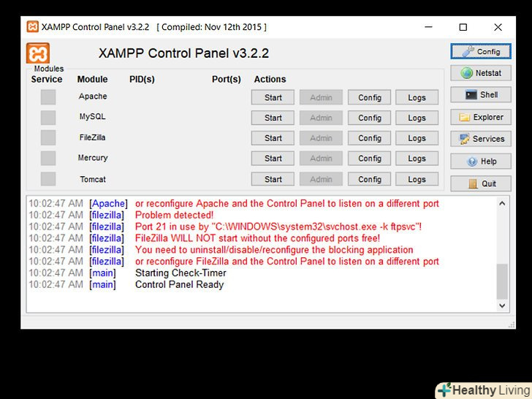
Task: Click the log scrollbar down arrow
Action: click(502, 305)
